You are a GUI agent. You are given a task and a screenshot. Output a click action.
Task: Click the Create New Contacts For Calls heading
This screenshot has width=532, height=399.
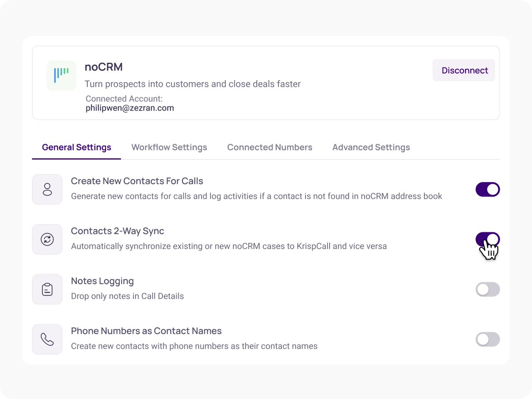tap(137, 181)
